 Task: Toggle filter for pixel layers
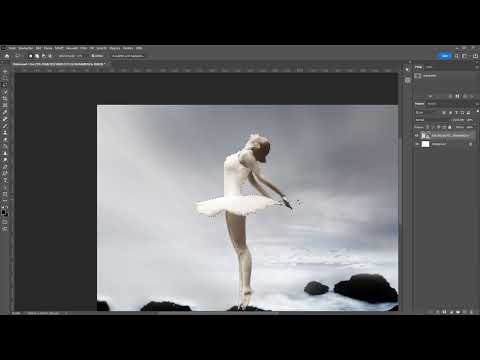[444, 113]
